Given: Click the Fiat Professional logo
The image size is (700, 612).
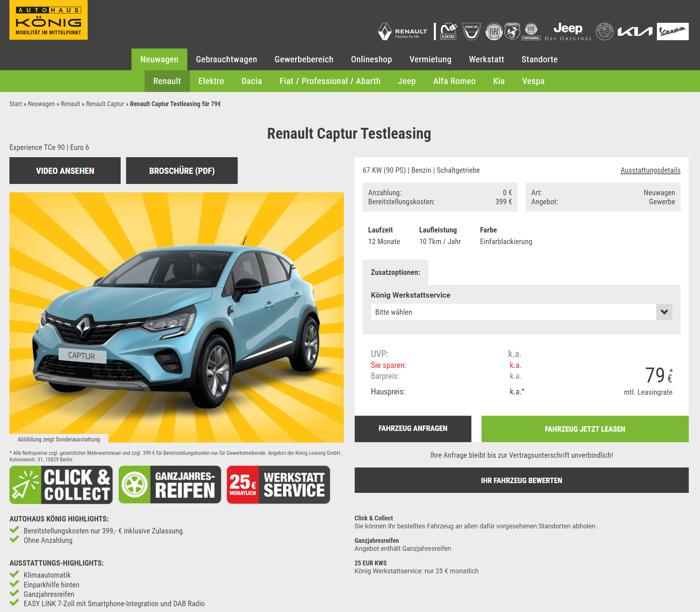Looking at the screenshot, I should click(531, 32).
